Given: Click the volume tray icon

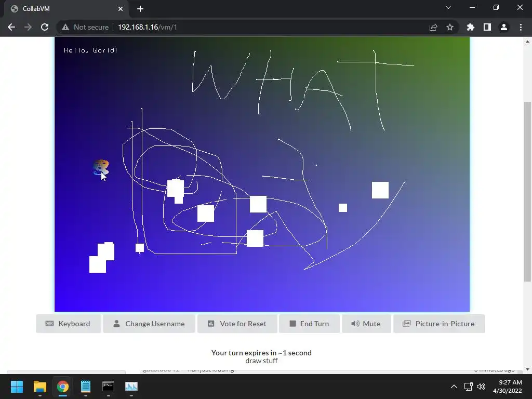Looking at the screenshot, I should click(x=481, y=387).
